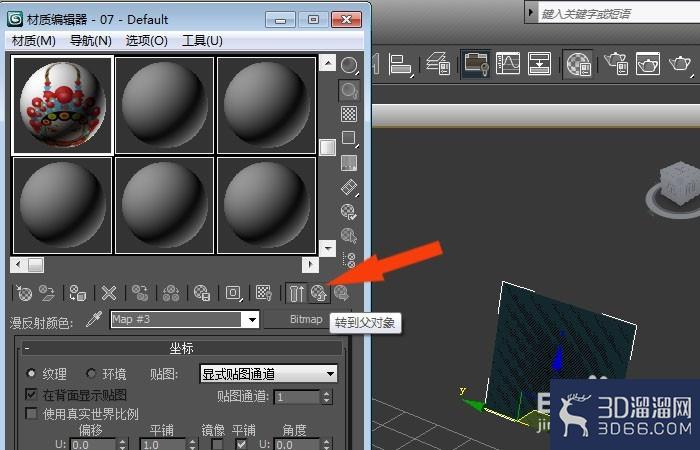Click the Bitmap map type button
700x450 pixels.
[306, 320]
